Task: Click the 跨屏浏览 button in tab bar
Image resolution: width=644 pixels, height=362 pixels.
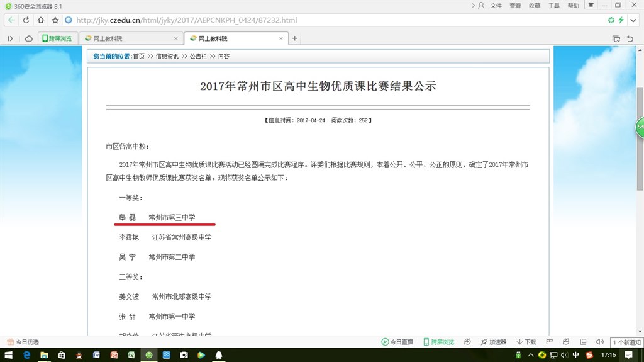Action: pyautogui.click(x=57, y=38)
